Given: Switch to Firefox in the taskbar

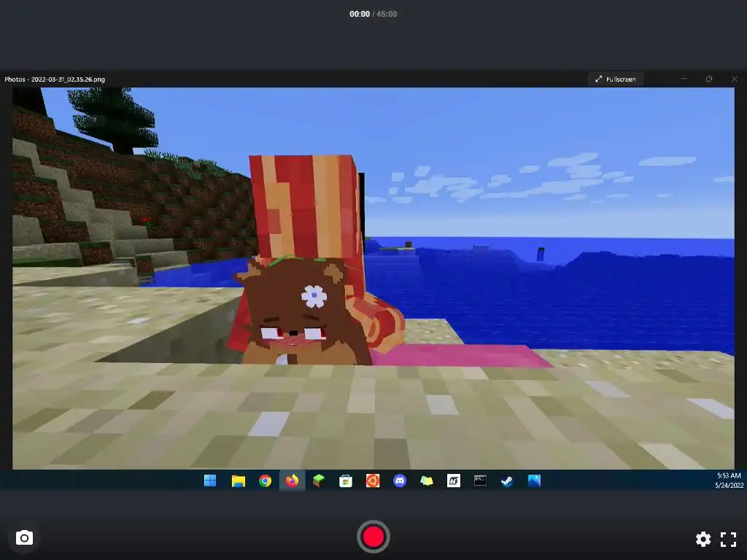Looking at the screenshot, I should point(292,481).
